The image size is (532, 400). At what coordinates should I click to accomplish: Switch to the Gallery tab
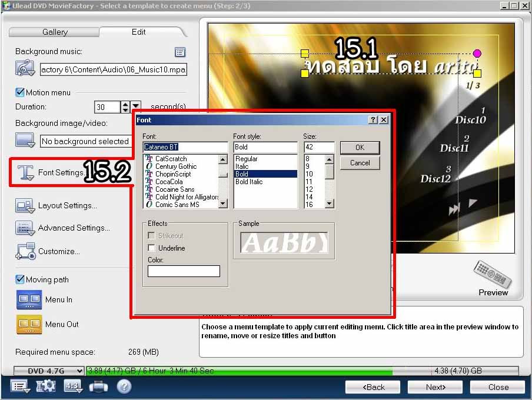point(55,32)
